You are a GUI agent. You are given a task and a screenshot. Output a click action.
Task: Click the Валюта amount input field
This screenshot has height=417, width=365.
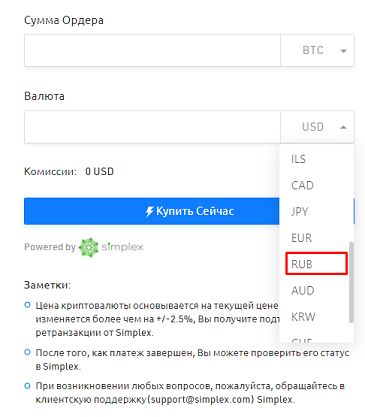[152, 127]
